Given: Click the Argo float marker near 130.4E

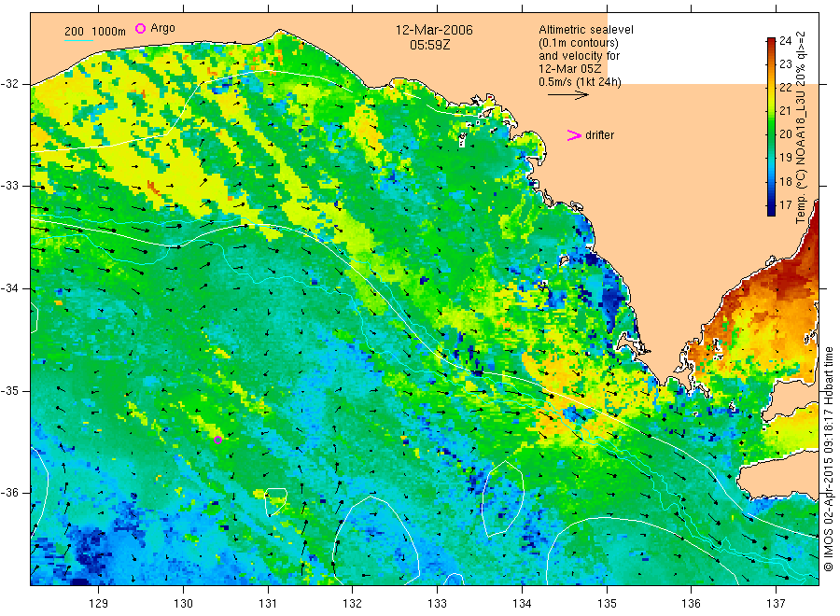Looking at the screenshot, I should point(218,441).
